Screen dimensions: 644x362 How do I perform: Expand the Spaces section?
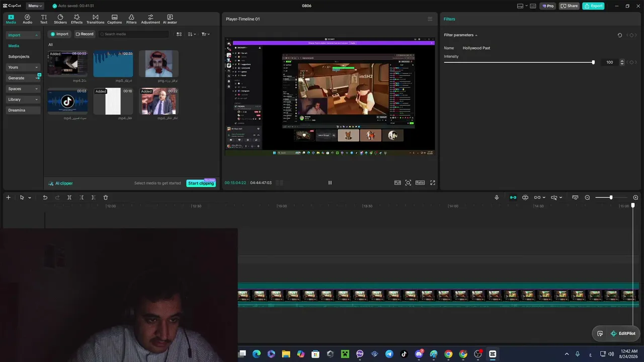pyautogui.click(x=23, y=89)
